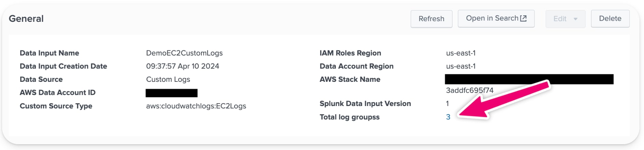Click the redacted AWS Data Account ID
Screen dimensions: 644x150
[171, 93]
